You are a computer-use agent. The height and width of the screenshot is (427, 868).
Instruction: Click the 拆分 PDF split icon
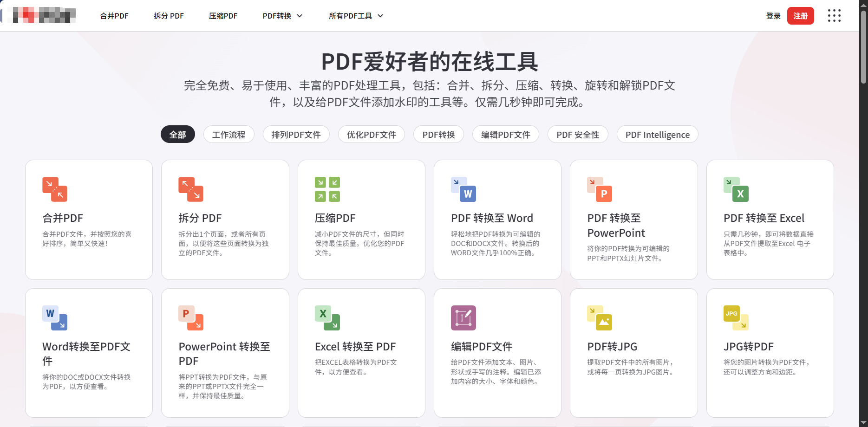pyautogui.click(x=191, y=189)
